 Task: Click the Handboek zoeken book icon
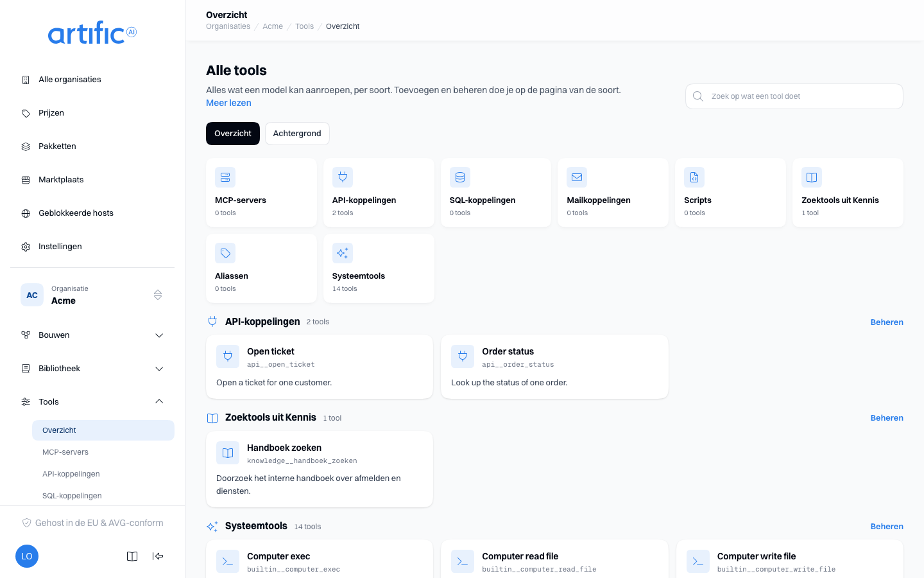[x=228, y=453]
